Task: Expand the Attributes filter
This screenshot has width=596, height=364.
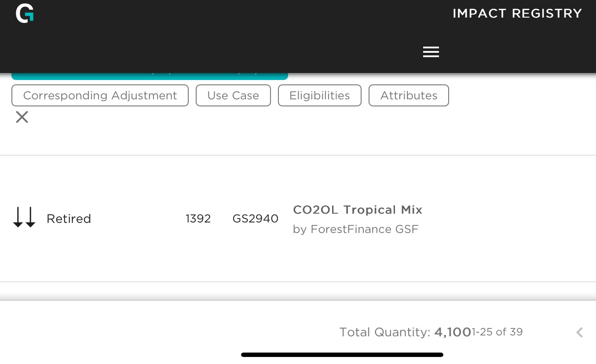Action: [409, 95]
